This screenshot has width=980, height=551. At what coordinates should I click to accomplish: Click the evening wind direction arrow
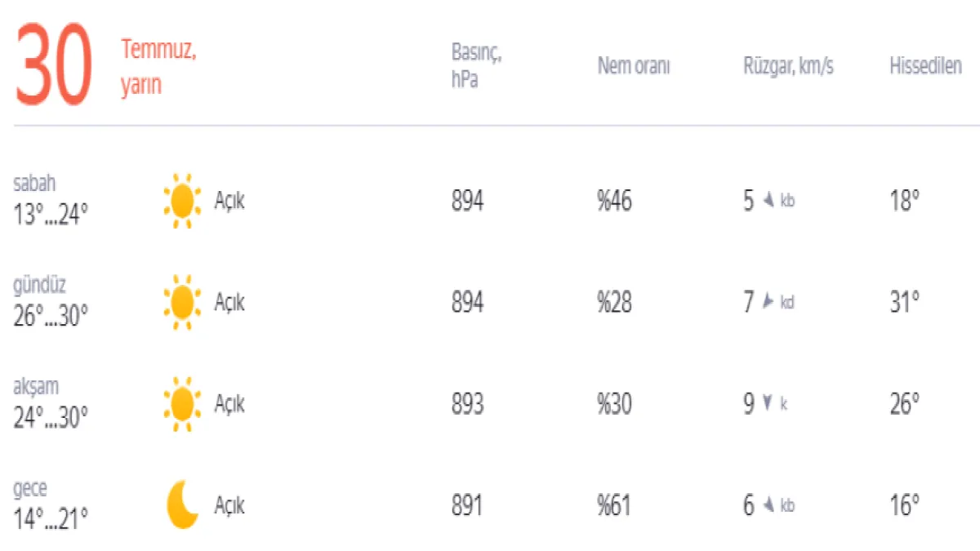[767, 404]
